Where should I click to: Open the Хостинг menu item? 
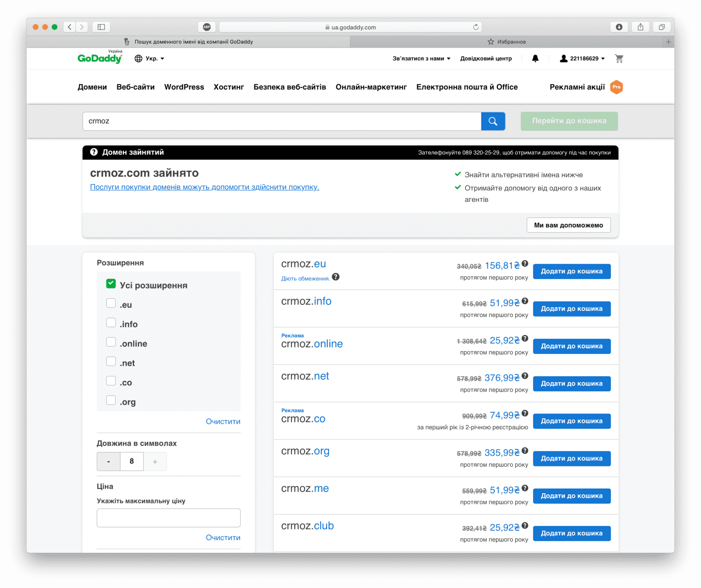[229, 87]
